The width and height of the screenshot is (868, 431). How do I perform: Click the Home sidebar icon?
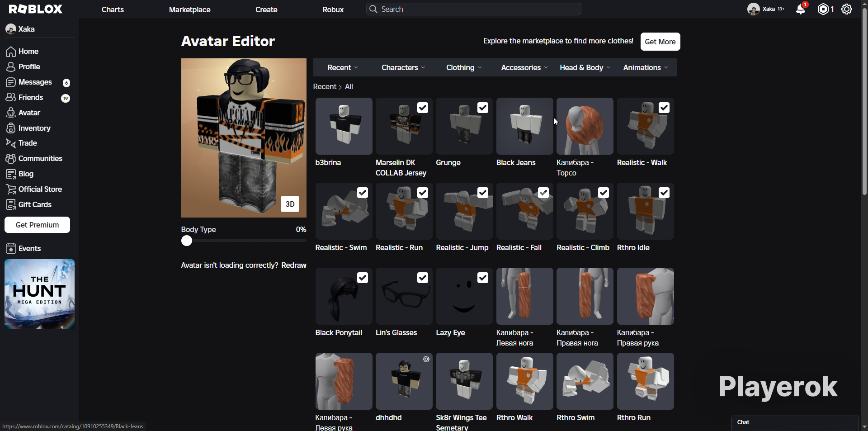pyautogui.click(x=11, y=52)
